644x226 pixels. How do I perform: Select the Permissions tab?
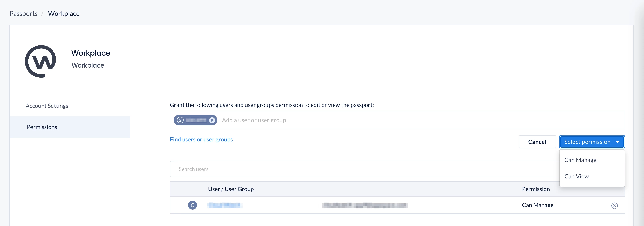pyautogui.click(x=42, y=127)
